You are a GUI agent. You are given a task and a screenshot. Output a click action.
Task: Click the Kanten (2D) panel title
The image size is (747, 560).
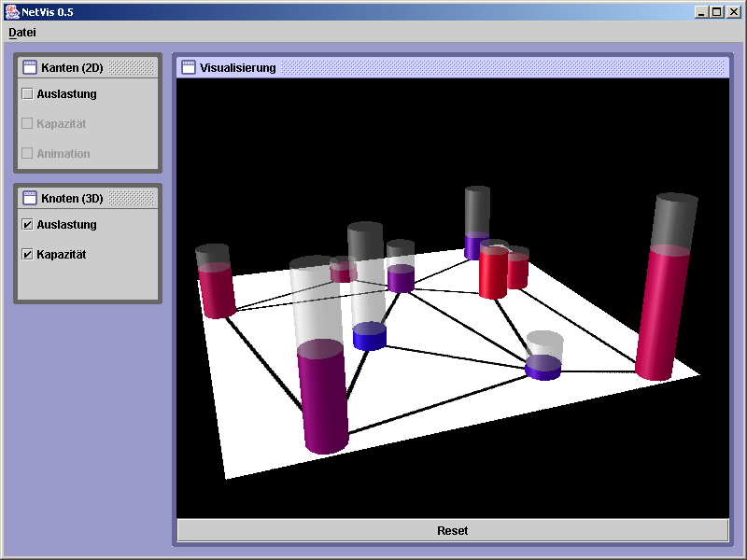tap(72, 67)
